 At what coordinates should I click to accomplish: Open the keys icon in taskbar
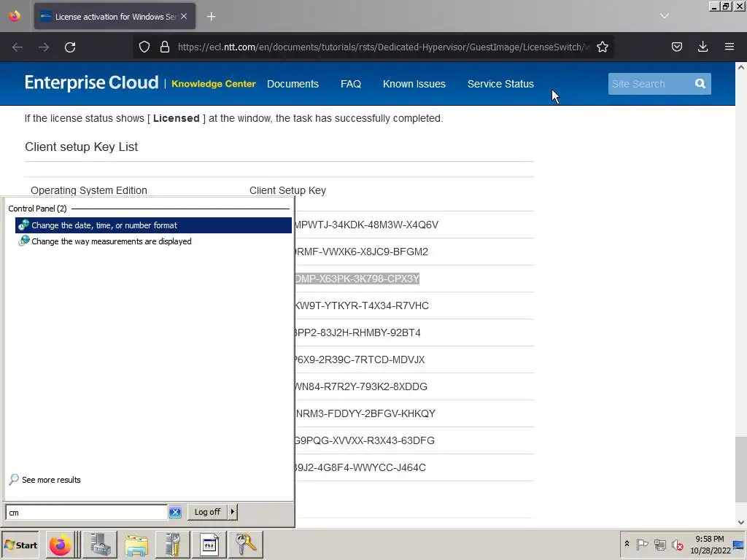coord(246,545)
